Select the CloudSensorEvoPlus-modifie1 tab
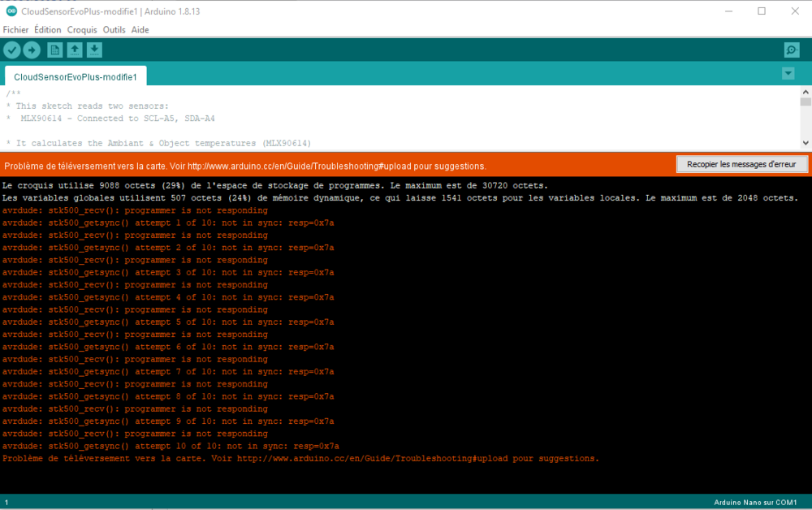Viewport: 812px width, 510px height. click(x=76, y=76)
